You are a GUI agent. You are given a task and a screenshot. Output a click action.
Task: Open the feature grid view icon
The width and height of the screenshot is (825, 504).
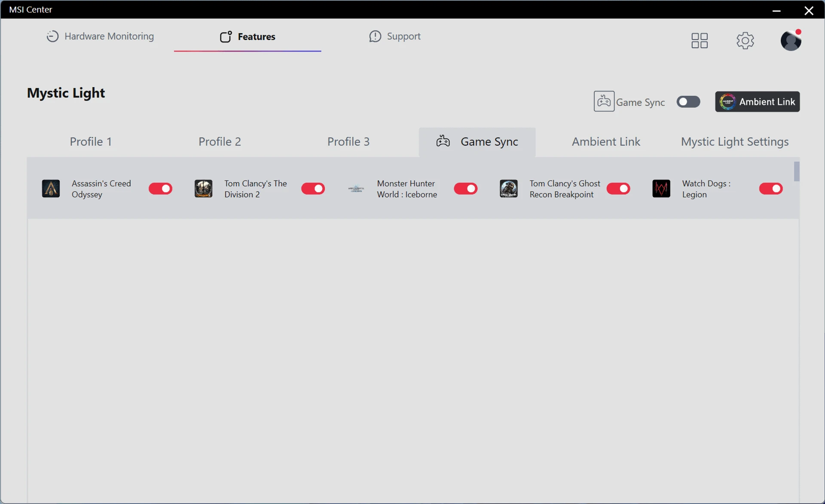(700, 40)
